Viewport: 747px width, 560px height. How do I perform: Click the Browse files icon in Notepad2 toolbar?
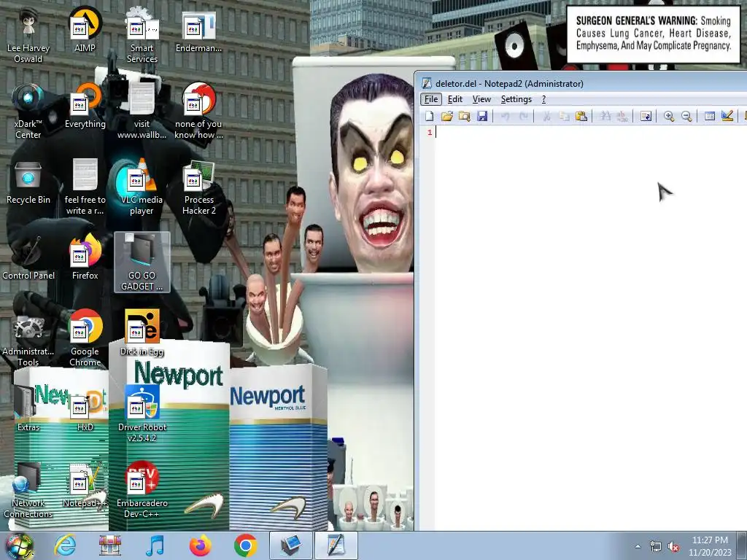point(465,116)
